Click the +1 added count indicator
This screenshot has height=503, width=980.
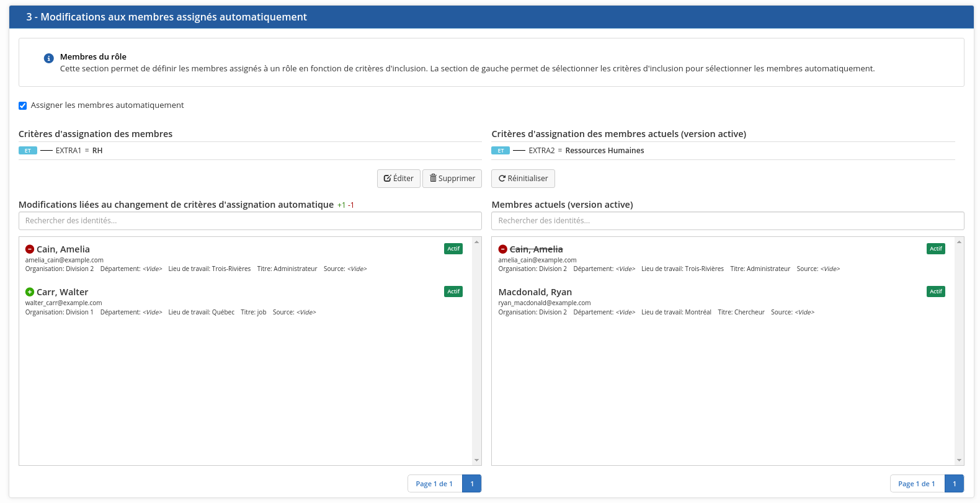(341, 205)
